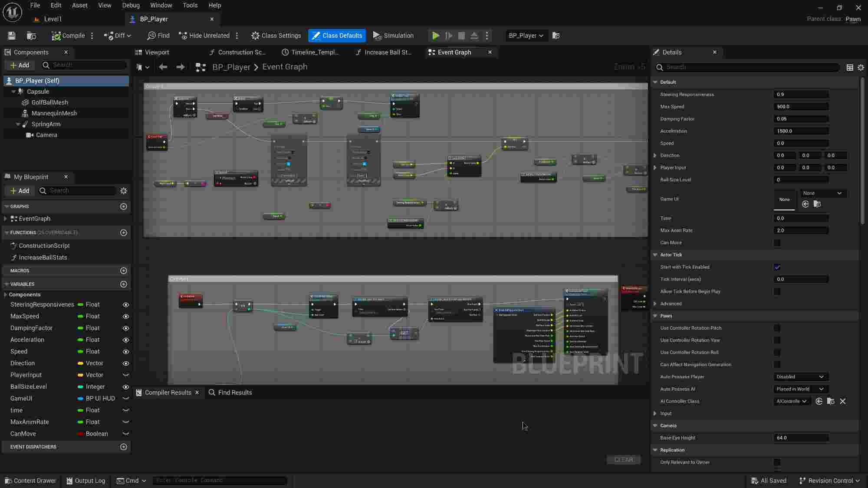This screenshot has width=868, height=488.
Task: Click the Class Defaults button
Action: [x=337, y=36]
